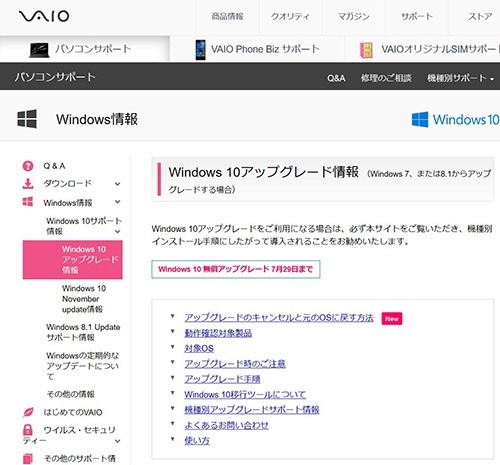Expand the 機種別サポート dropdown

pos(460,78)
